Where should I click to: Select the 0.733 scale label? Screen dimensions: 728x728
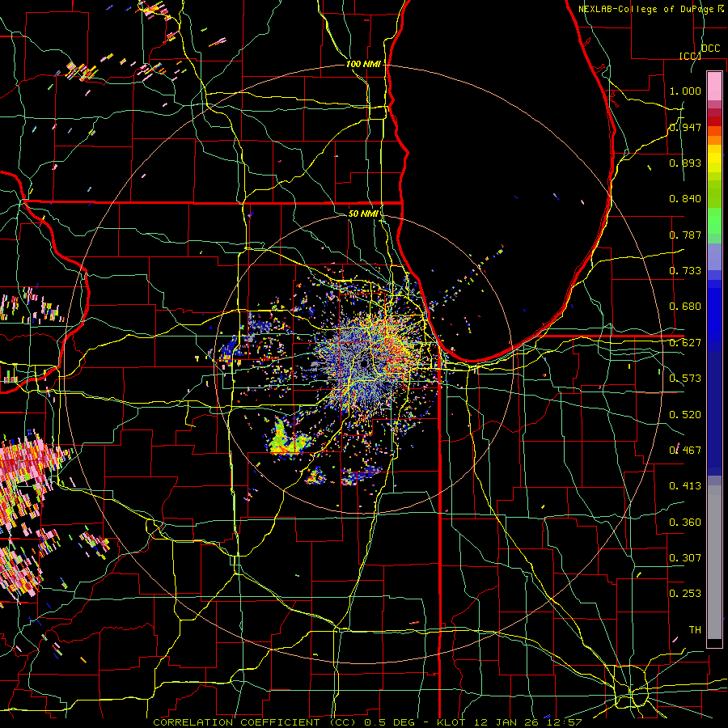point(685,271)
